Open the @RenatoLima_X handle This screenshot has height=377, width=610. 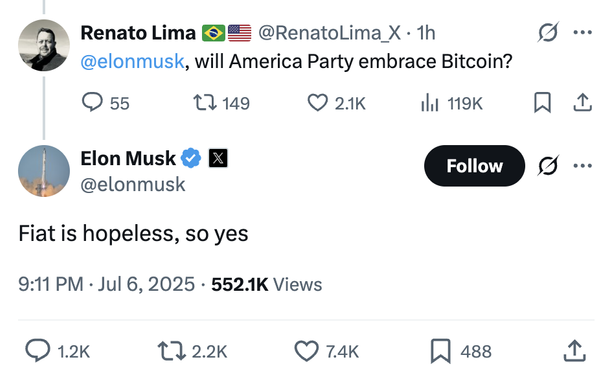[330, 33]
